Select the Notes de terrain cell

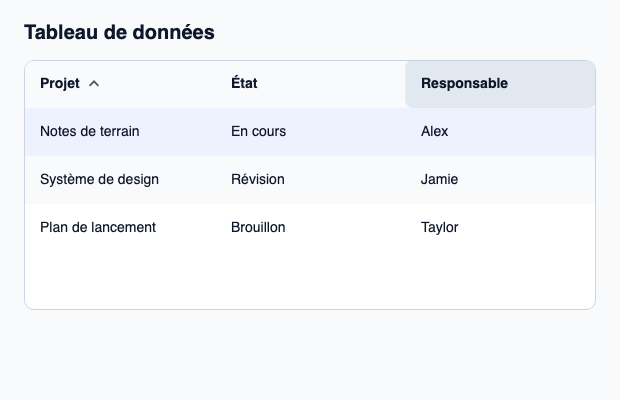(120, 132)
